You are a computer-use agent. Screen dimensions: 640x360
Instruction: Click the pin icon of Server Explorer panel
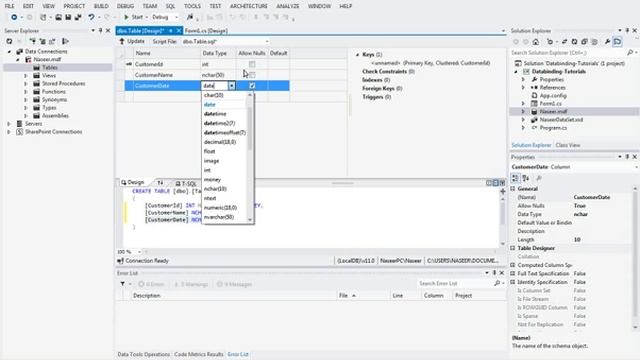(100, 31)
